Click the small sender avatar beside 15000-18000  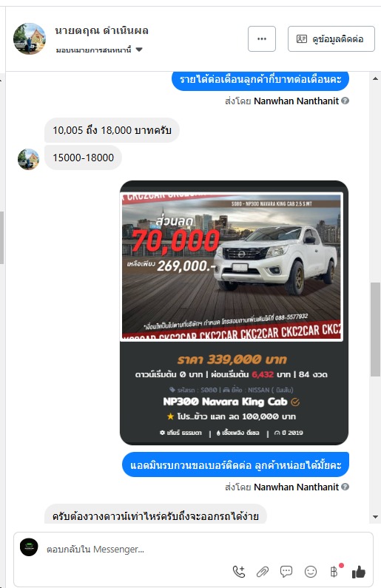click(29, 159)
